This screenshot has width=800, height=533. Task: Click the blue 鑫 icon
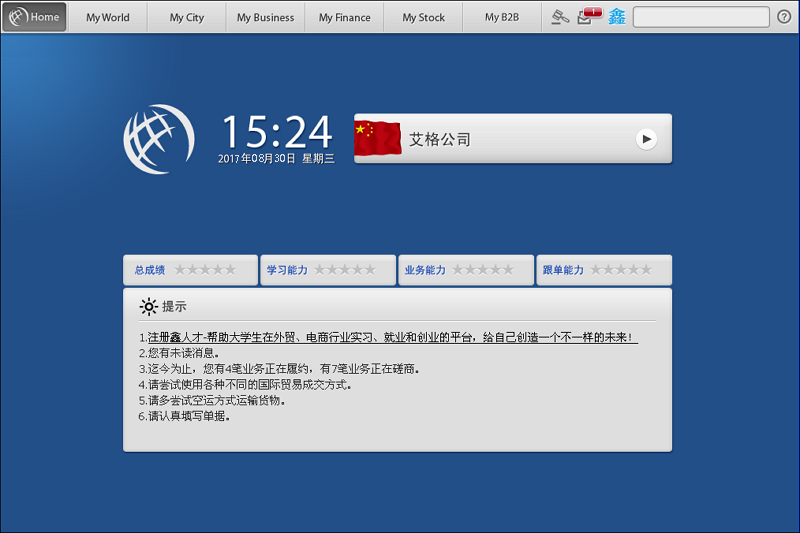(x=617, y=17)
